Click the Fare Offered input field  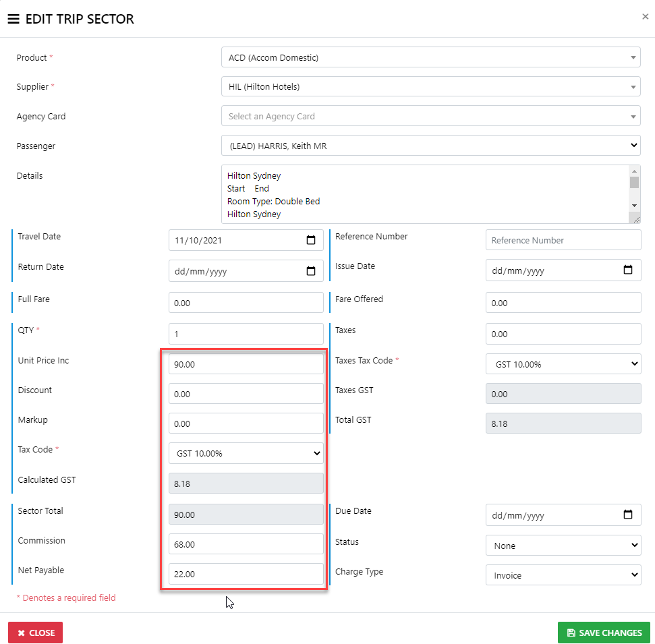[563, 302]
